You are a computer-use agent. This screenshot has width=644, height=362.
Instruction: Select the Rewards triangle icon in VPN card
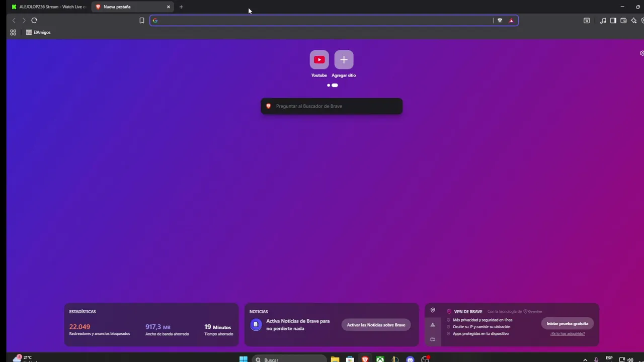coord(433,325)
